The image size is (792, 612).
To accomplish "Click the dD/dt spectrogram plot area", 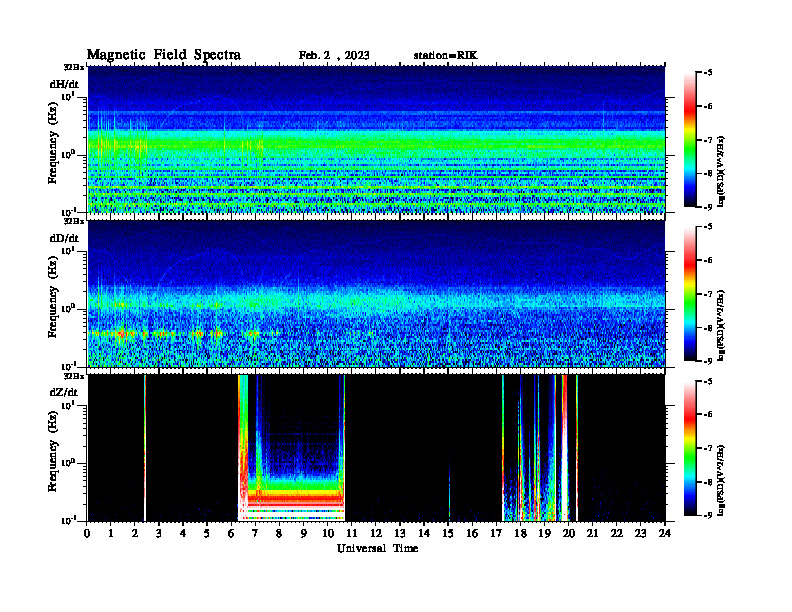I will (376, 293).
